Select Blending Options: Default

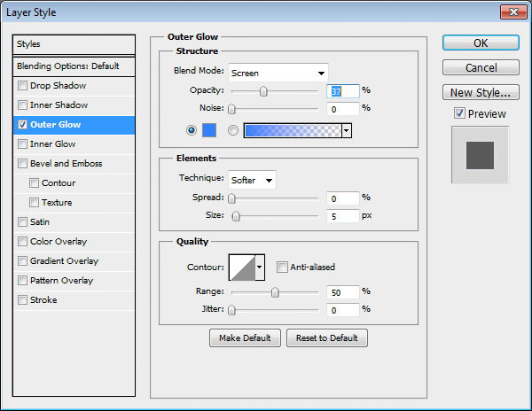(x=74, y=66)
